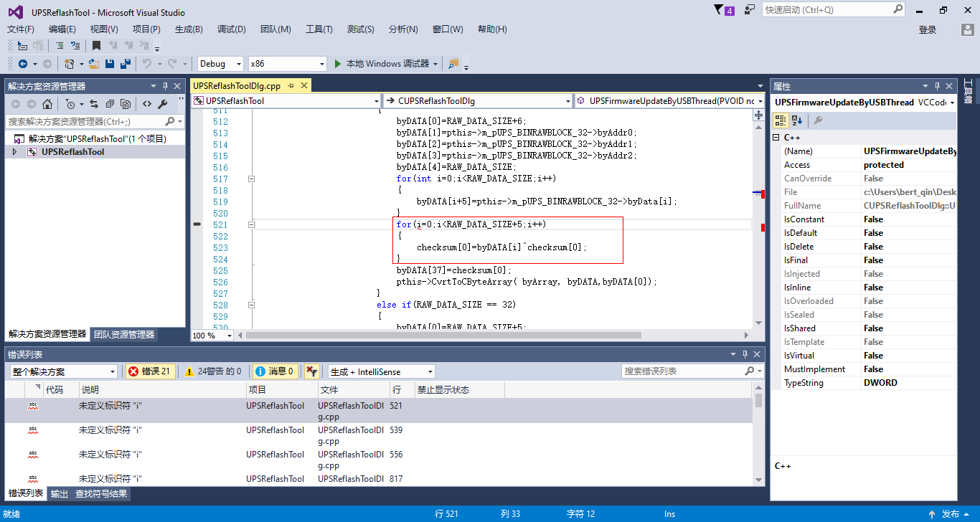Image resolution: width=980 pixels, height=522 pixels.
Task: Toggle auto-hide pin on Solution Explorer
Action: click(x=166, y=86)
